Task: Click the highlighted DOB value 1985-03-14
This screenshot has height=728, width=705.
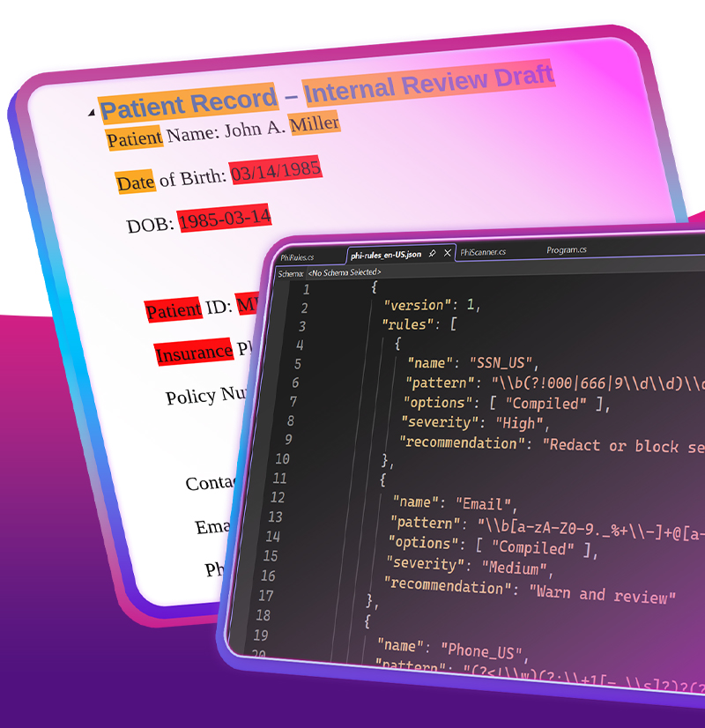Action: tap(225, 219)
